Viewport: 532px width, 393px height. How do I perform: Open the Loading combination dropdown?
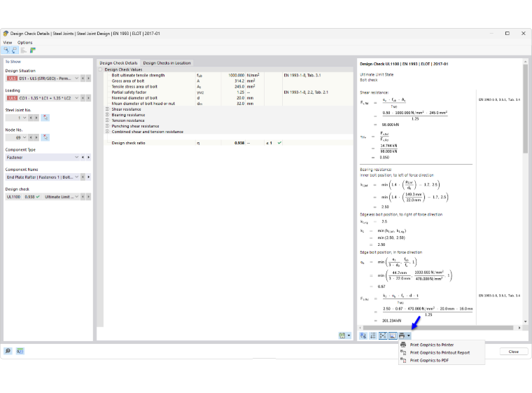click(77, 98)
